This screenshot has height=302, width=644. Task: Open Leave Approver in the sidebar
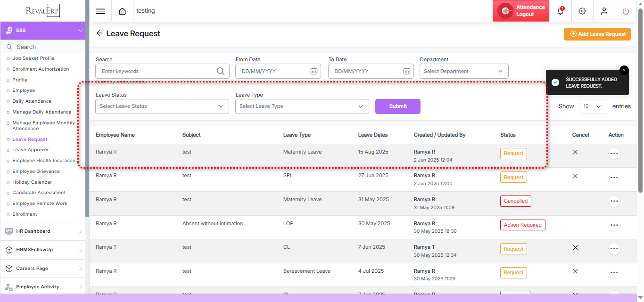point(31,150)
